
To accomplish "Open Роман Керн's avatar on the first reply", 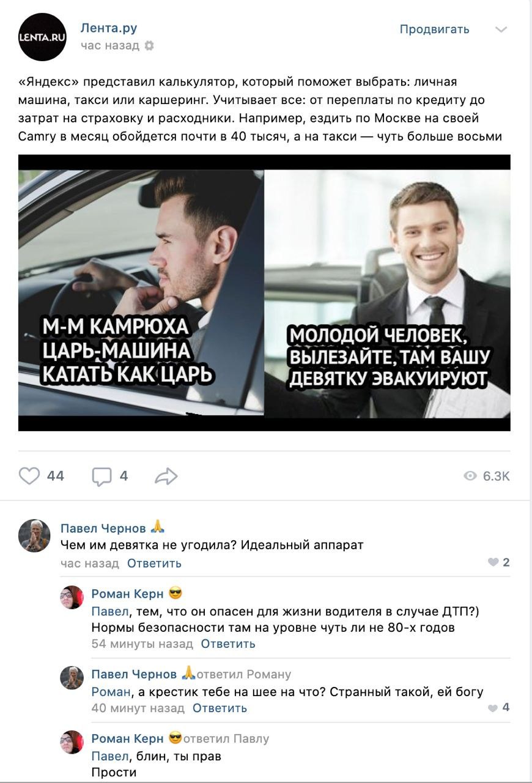I will click(72, 597).
